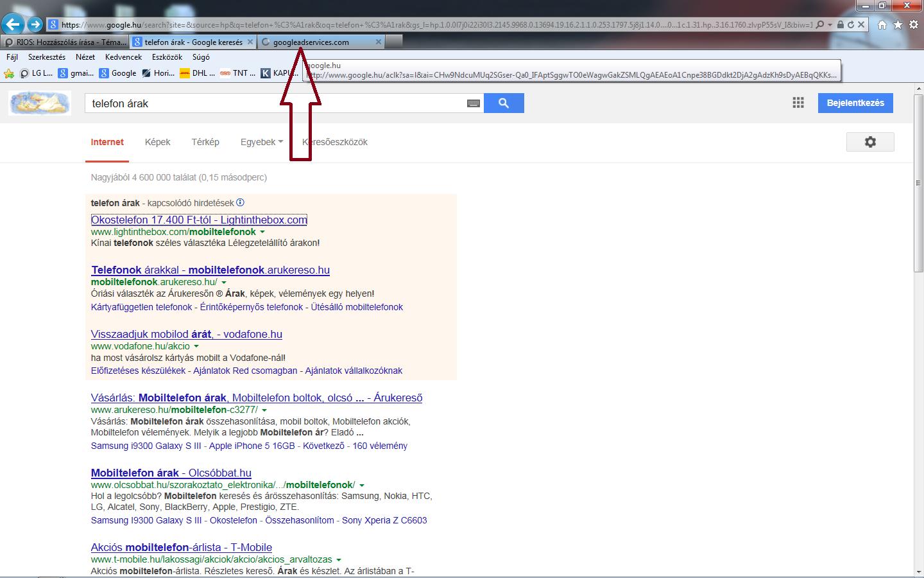This screenshot has height=578, width=924.
Task: Open the on-screen keyboard icon in search box
Action: [474, 103]
